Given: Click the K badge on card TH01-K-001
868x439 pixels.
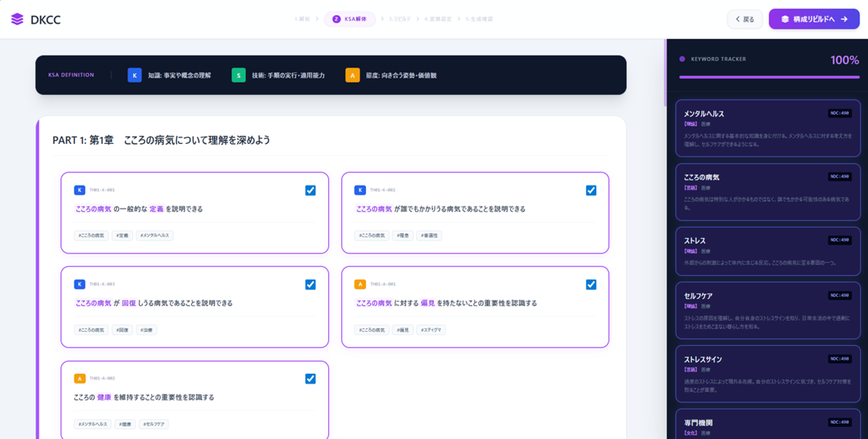Looking at the screenshot, I should click(x=80, y=190).
